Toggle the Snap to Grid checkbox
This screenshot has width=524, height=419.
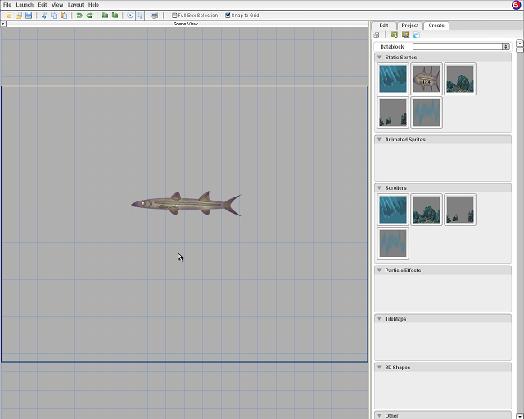(228, 15)
